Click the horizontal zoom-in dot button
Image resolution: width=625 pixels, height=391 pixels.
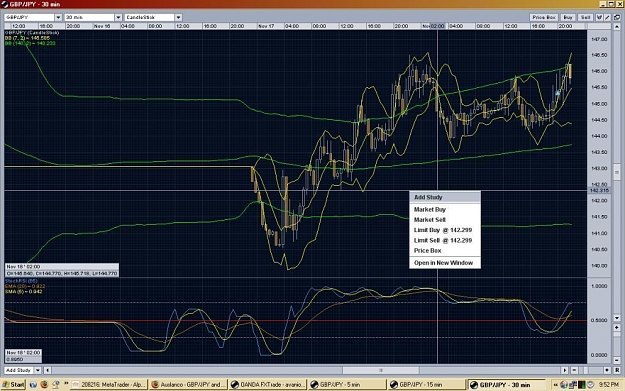[x=607, y=370]
